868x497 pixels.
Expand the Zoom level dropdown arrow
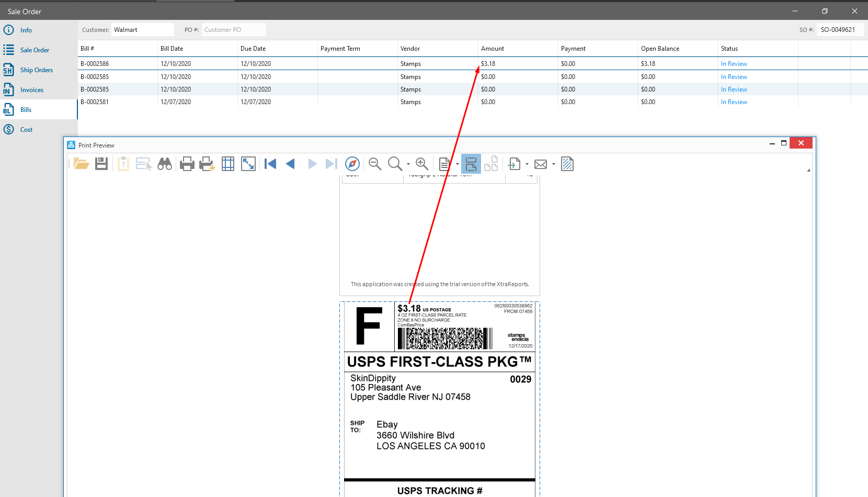click(408, 164)
